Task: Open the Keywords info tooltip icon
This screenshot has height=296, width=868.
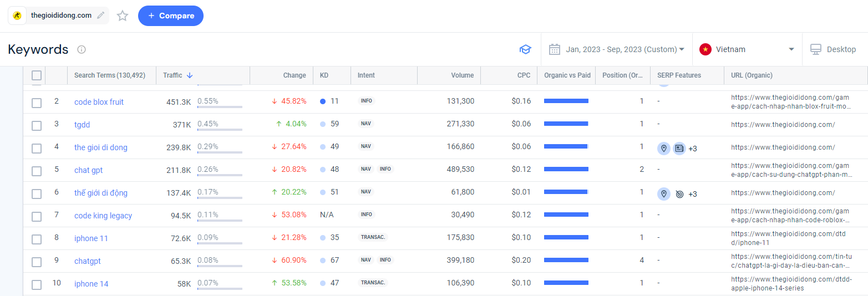Action: (82, 49)
